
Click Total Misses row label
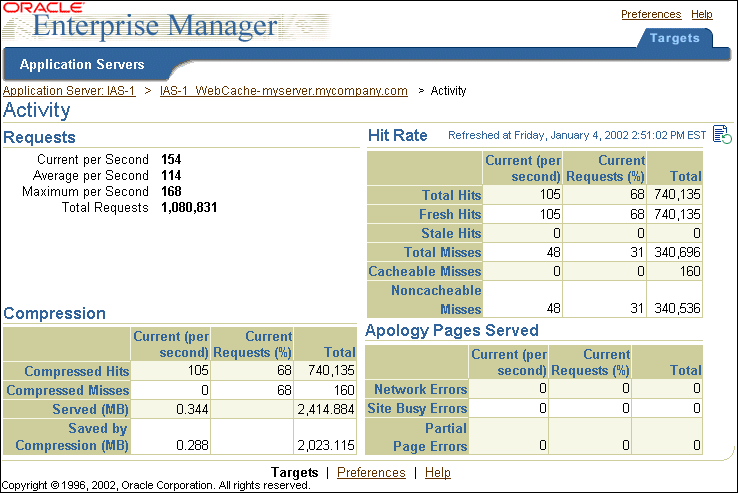442,252
